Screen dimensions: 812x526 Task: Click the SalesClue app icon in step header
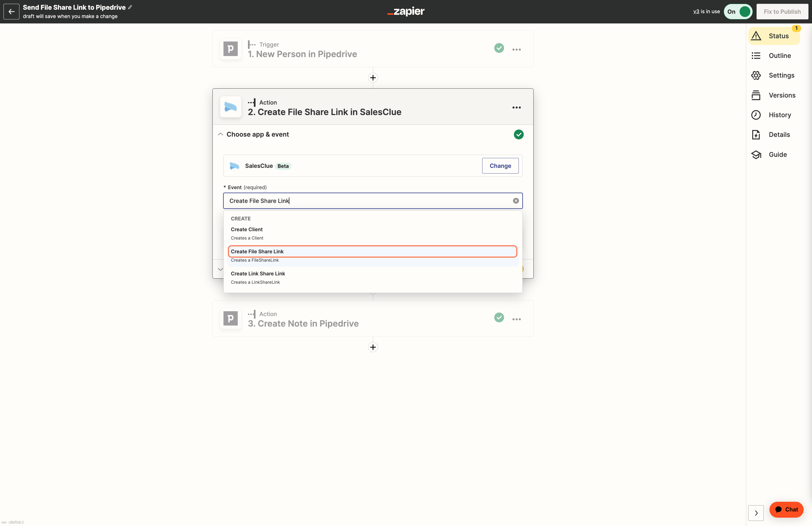[231, 107]
